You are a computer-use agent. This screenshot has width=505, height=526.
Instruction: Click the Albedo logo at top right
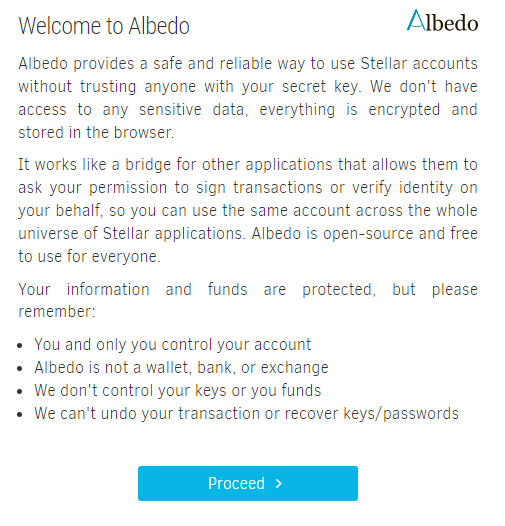click(442, 20)
